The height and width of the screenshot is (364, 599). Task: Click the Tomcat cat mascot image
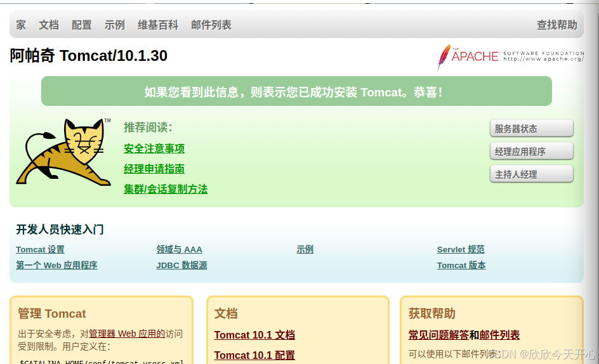pyautogui.click(x=63, y=152)
